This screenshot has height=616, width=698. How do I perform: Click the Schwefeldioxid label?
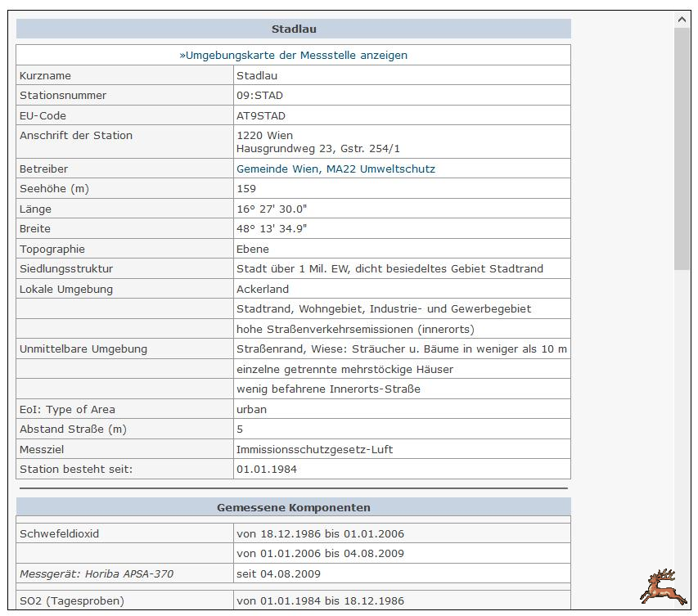pyautogui.click(x=59, y=533)
